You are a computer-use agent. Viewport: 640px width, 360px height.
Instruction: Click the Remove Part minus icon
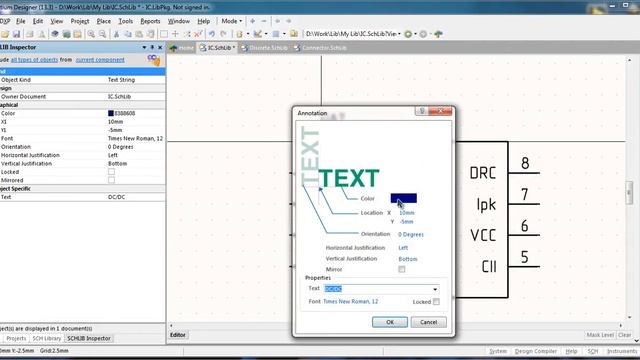click(x=264, y=21)
